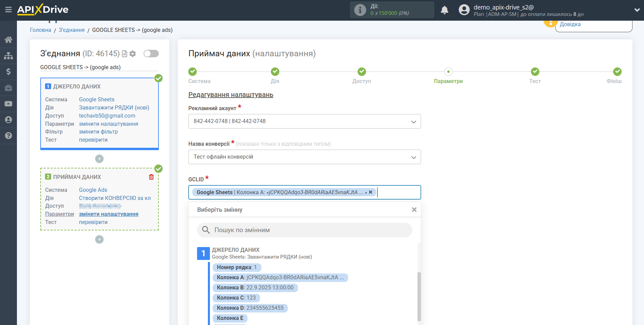Open the hamburger menu in top bar
Screen dimensions: 644x325
click(8, 10)
